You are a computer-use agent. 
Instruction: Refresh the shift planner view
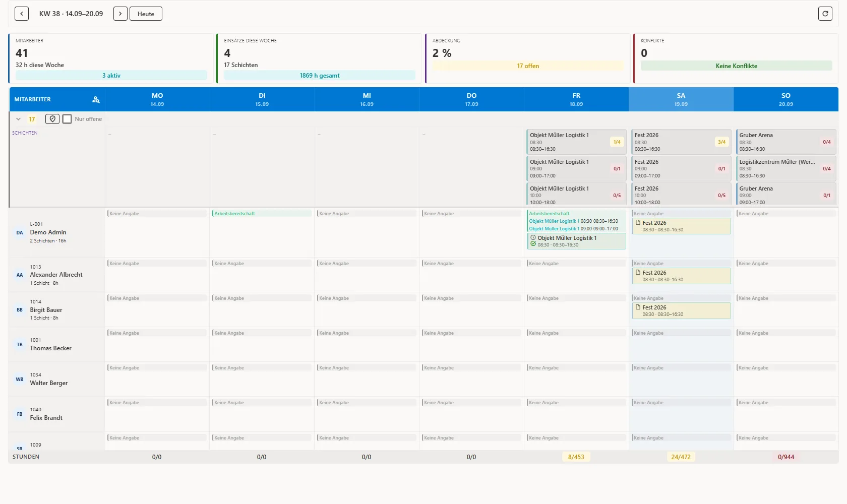tap(825, 14)
